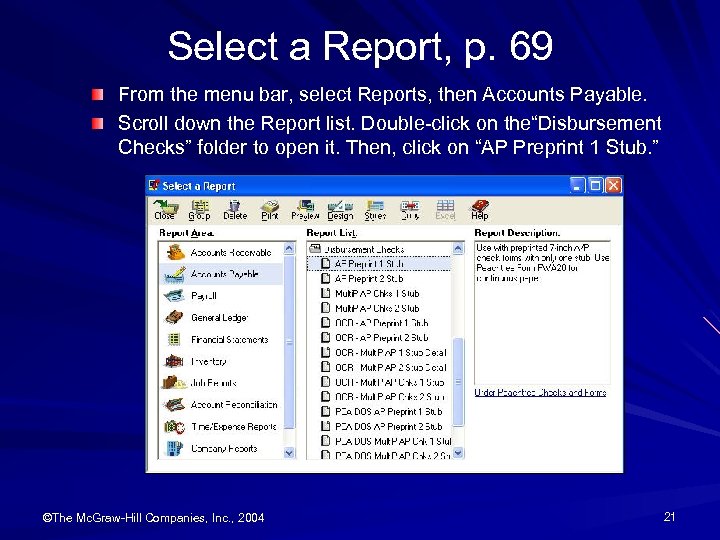Click the Report List scrollbar up arrow
The width and height of the screenshot is (720, 540).
coord(458,248)
